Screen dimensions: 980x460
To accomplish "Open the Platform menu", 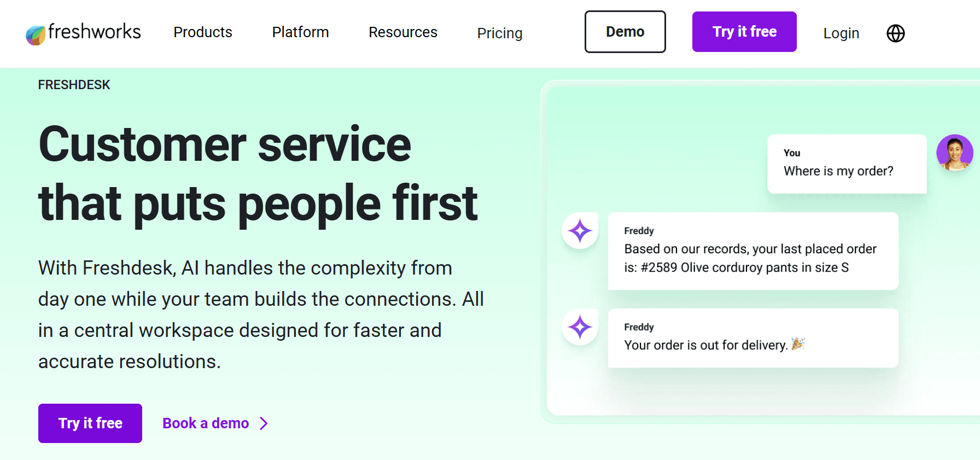I will (x=300, y=32).
